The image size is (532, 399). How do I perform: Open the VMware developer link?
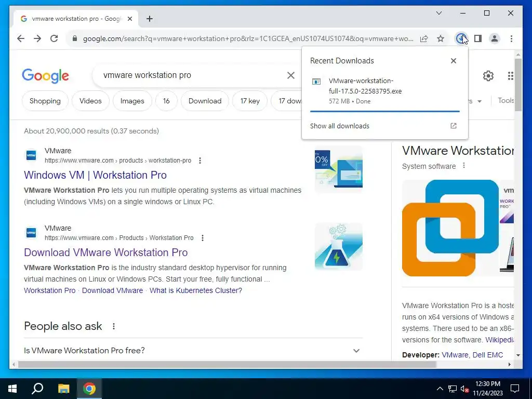pos(455,355)
